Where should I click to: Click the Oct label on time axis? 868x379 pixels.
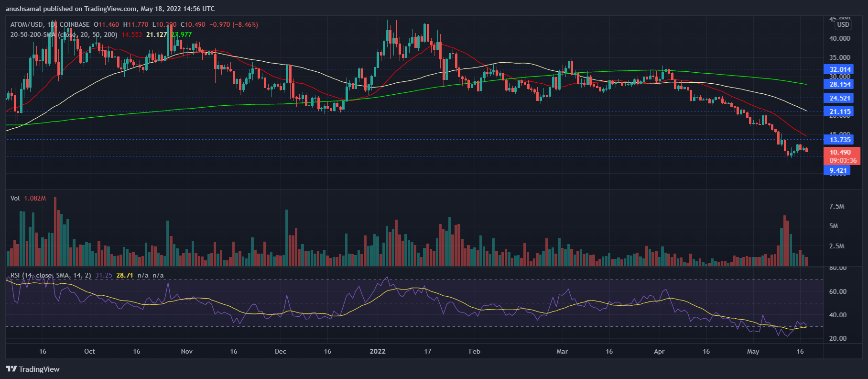tap(89, 351)
